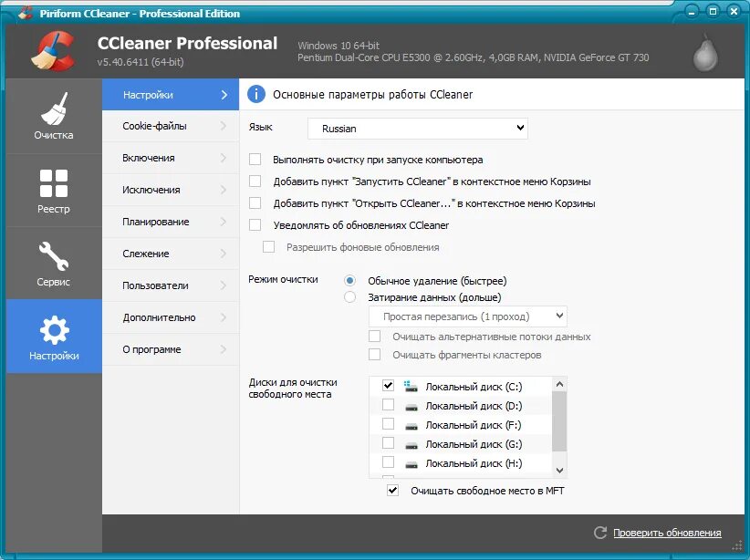
Task: Check Уведомлять об обновлениях CCleaner
Action: pos(254,225)
